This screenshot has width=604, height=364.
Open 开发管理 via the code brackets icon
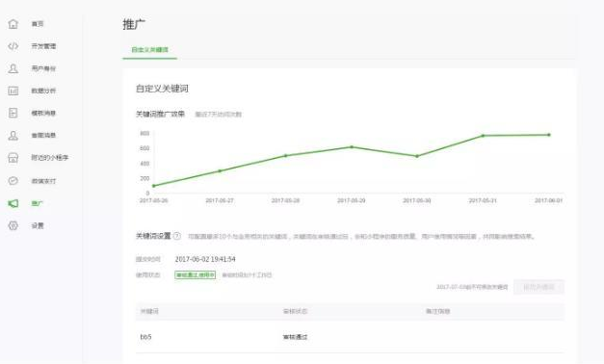pyautogui.click(x=13, y=46)
